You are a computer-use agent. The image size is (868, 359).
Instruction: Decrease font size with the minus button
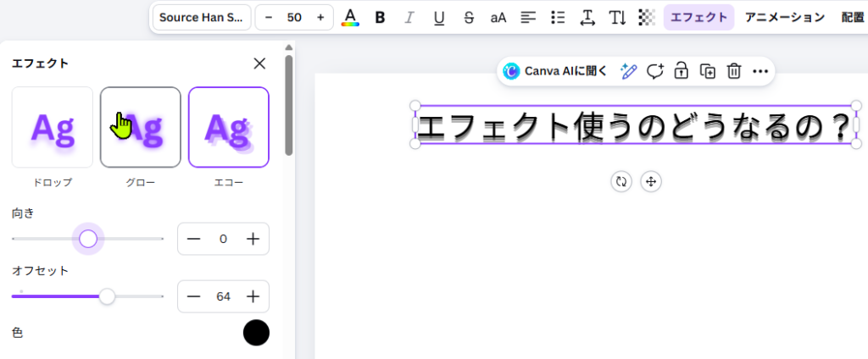coord(269,17)
